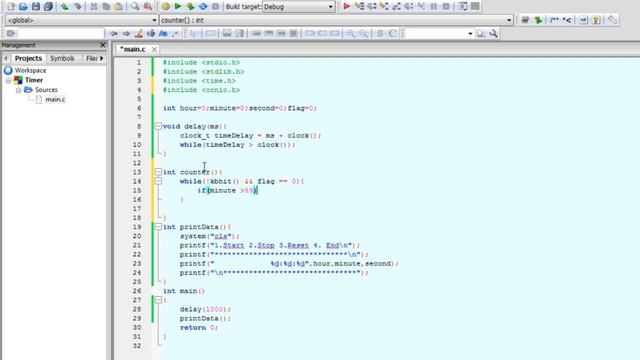
Task: Jump back to the previous location
Action: (x=114, y=33)
